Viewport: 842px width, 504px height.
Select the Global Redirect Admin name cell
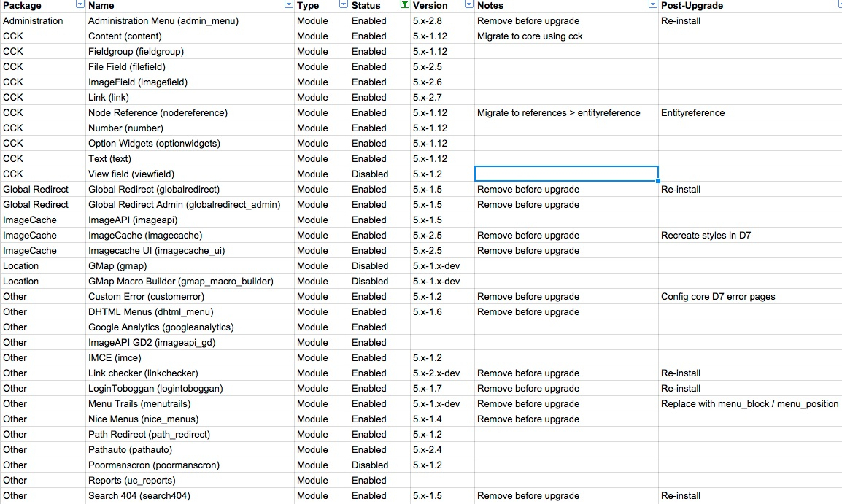[x=190, y=204]
